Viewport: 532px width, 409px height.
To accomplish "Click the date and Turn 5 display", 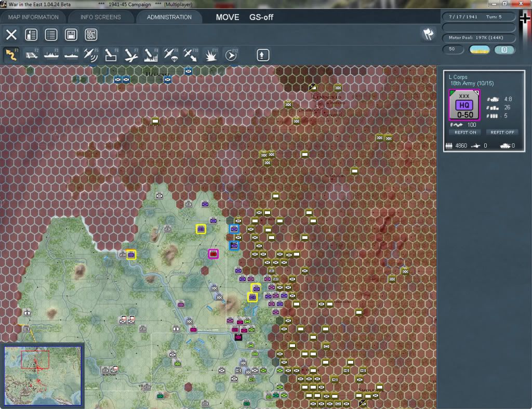I will (478, 17).
